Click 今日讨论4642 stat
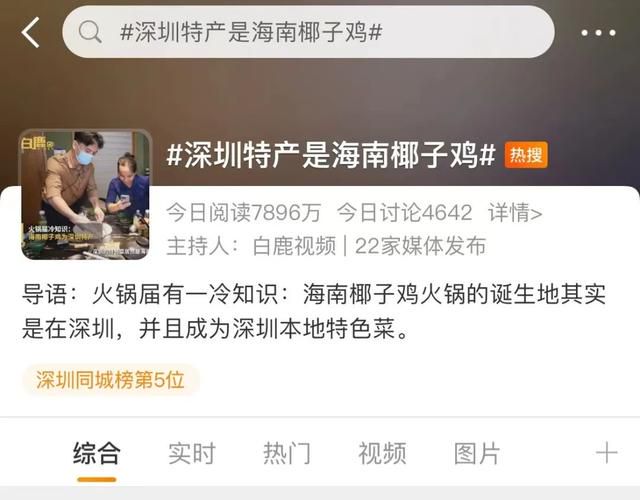This screenshot has width=640, height=500. (x=404, y=213)
